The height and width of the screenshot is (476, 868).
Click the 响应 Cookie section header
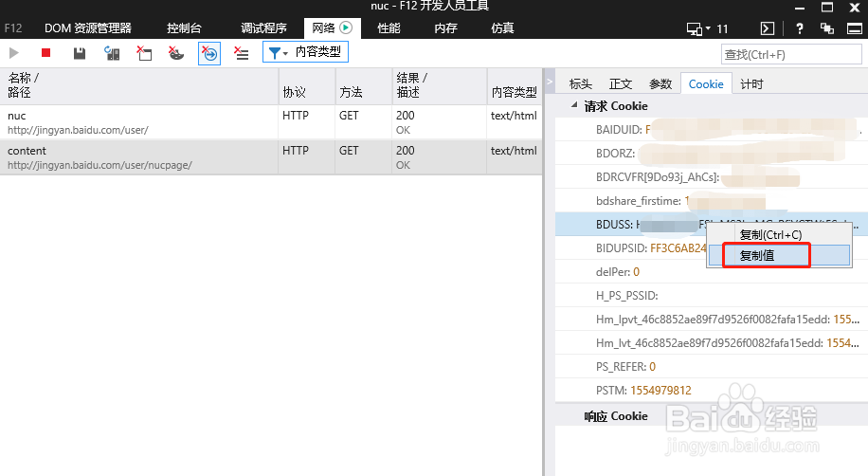coord(616,416)
